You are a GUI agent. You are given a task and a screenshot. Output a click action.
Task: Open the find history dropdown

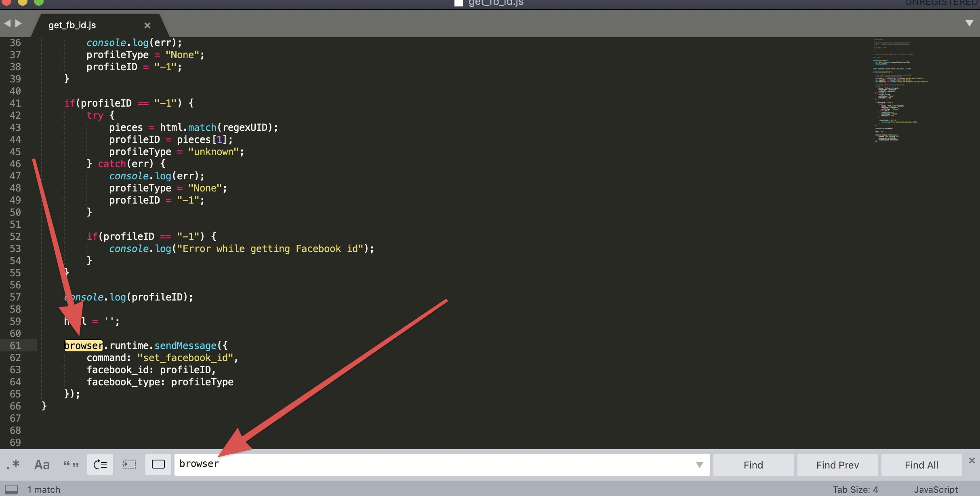click(700, 464)
